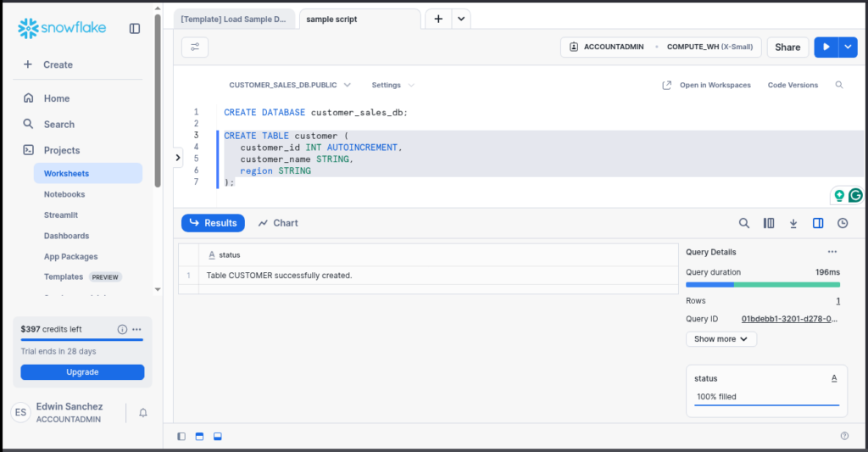The height and width of the screenshot is (452, 868).
Task: Click the credits info icon
Action: pos(122,329)
